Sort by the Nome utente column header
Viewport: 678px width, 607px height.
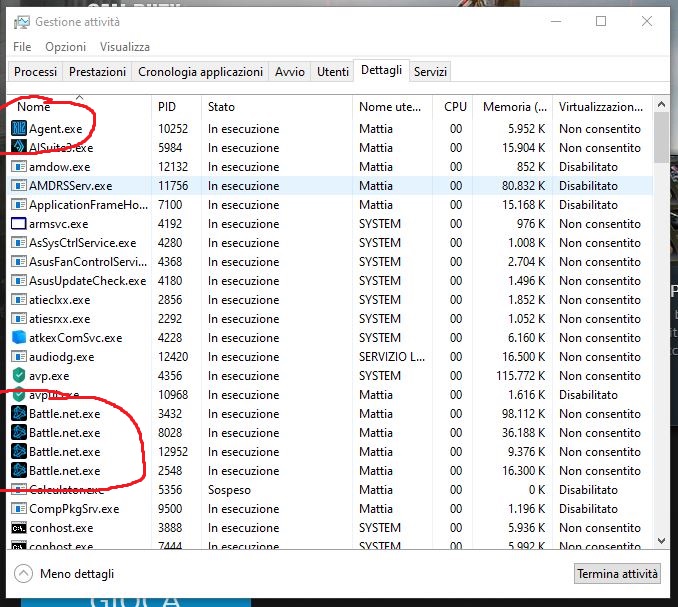392,107
